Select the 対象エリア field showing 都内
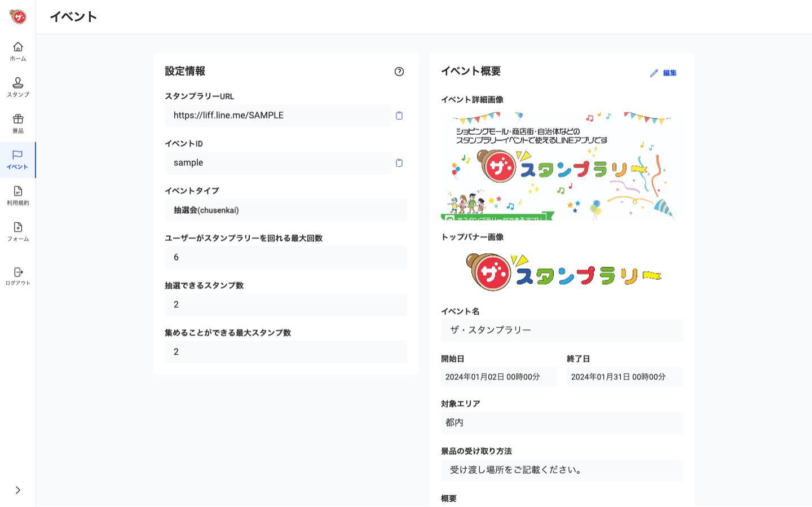 [x=562, y=423]
